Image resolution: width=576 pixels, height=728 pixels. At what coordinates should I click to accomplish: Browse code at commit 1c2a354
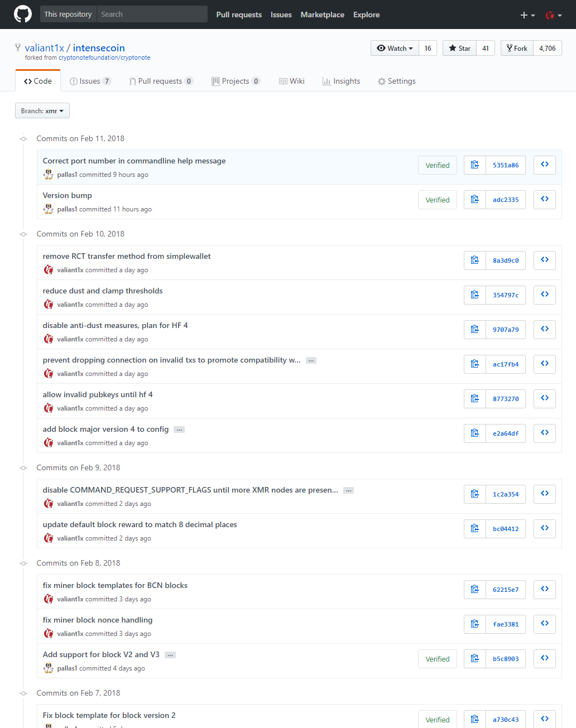(545, 494)
